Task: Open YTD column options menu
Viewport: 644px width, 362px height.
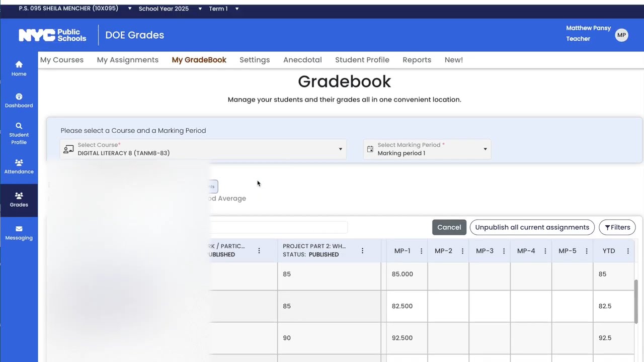Action: (627, 251)
